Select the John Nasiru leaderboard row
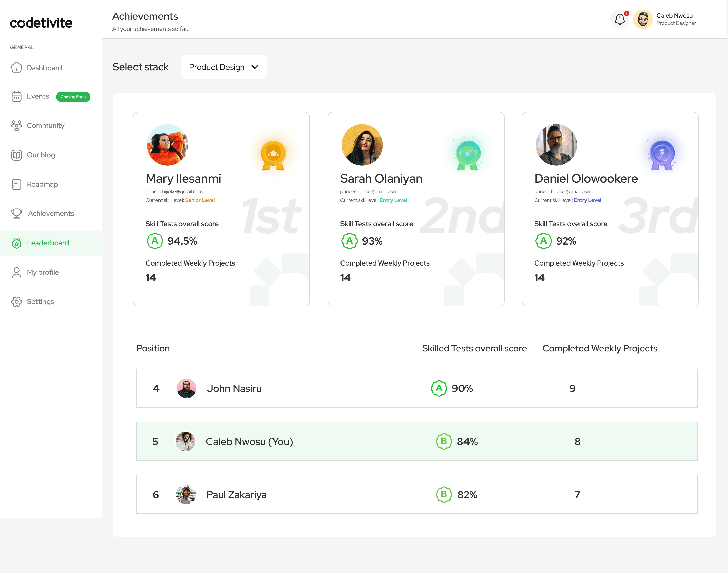The height and width of the screenshot is (573, 728). [x=417, y=388]
